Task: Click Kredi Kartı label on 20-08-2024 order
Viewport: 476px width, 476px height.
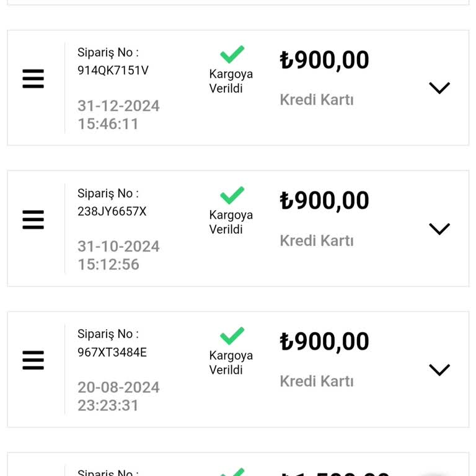Action: coord(316,381)
